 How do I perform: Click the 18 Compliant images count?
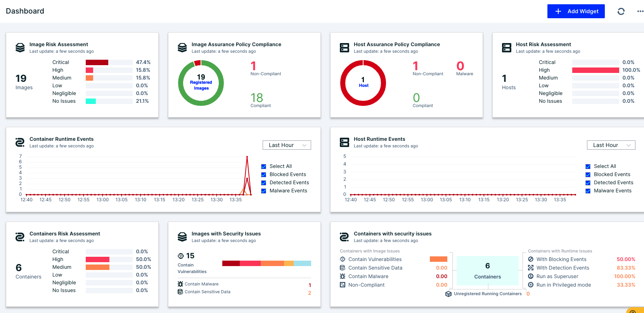tap(257, 98)
